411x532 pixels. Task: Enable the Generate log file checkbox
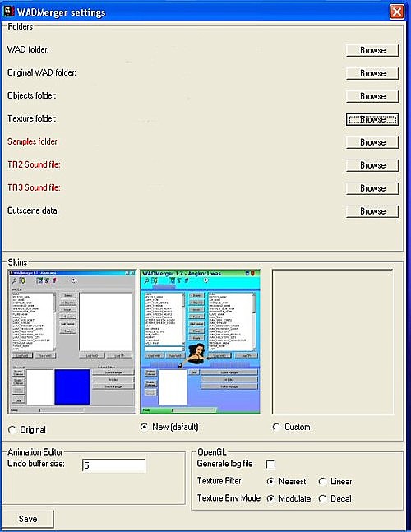pyautogui.click(x=270, y=464)
